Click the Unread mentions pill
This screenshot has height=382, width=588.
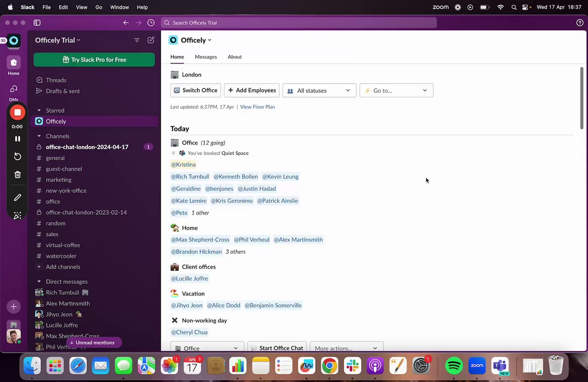coord(94,342)
